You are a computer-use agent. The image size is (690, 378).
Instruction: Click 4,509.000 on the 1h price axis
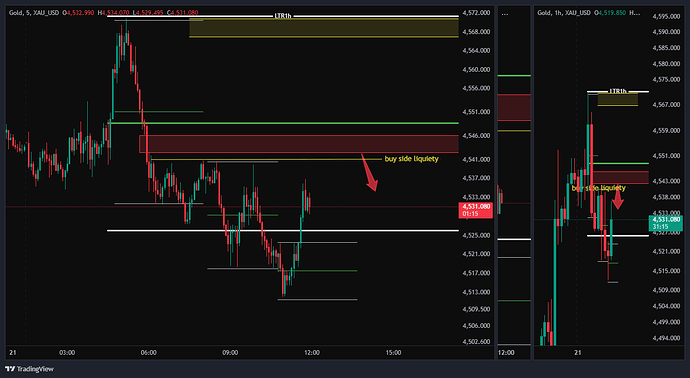(666, 290)
